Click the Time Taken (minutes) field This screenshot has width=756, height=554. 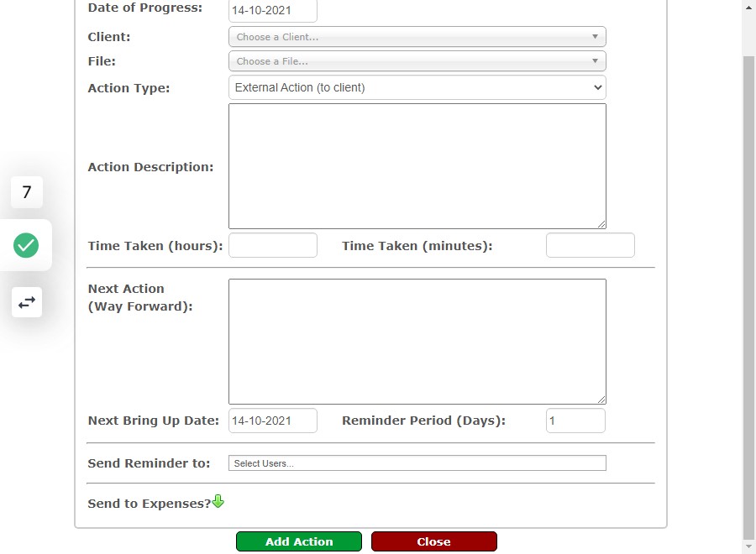591,245
